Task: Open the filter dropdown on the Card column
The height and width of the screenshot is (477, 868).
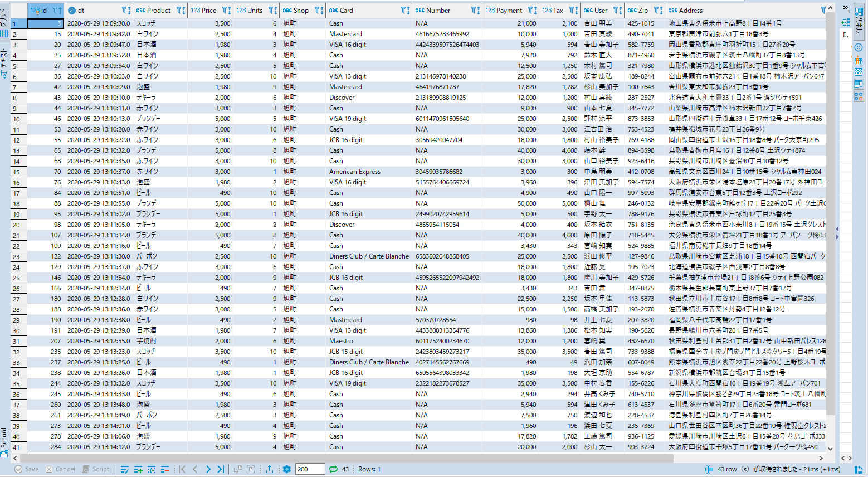Action: (x=404, y=11)
